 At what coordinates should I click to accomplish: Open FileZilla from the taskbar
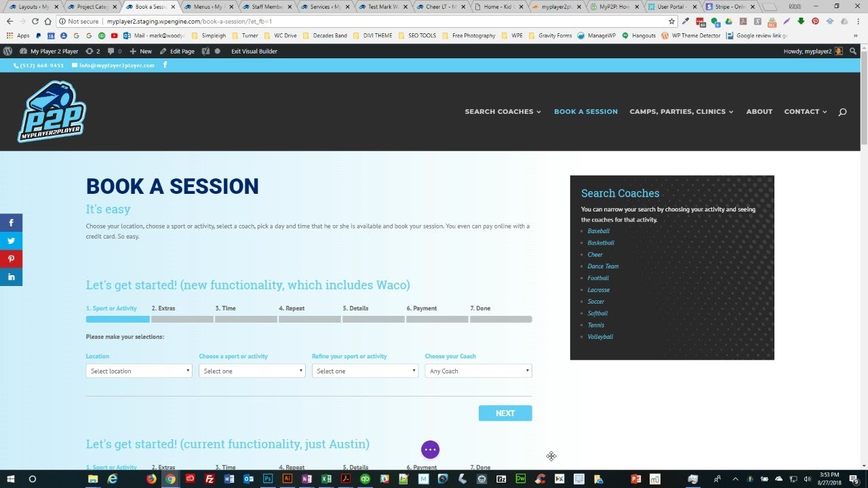click(x=210, y=479)
